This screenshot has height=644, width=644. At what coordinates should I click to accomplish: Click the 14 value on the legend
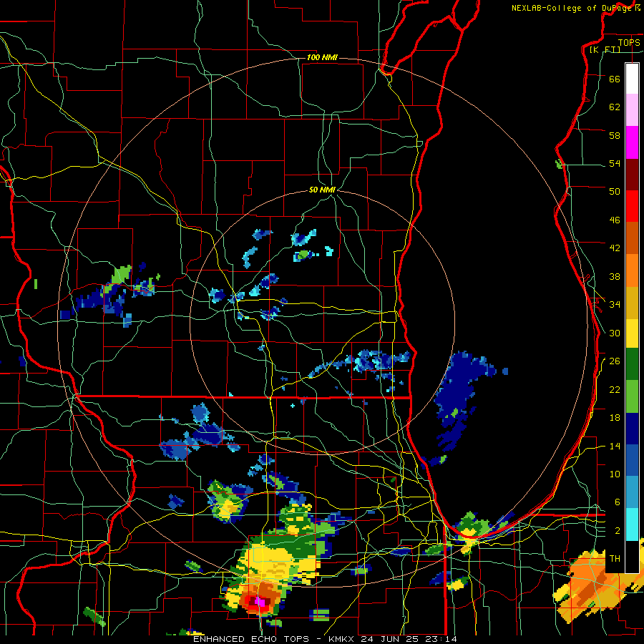point(615,446)
